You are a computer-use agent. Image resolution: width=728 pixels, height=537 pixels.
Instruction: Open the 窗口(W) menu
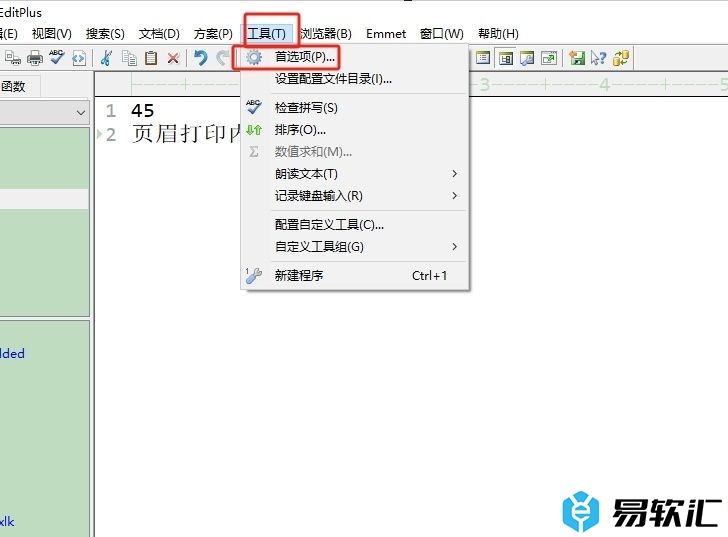(x=442, y=33)
